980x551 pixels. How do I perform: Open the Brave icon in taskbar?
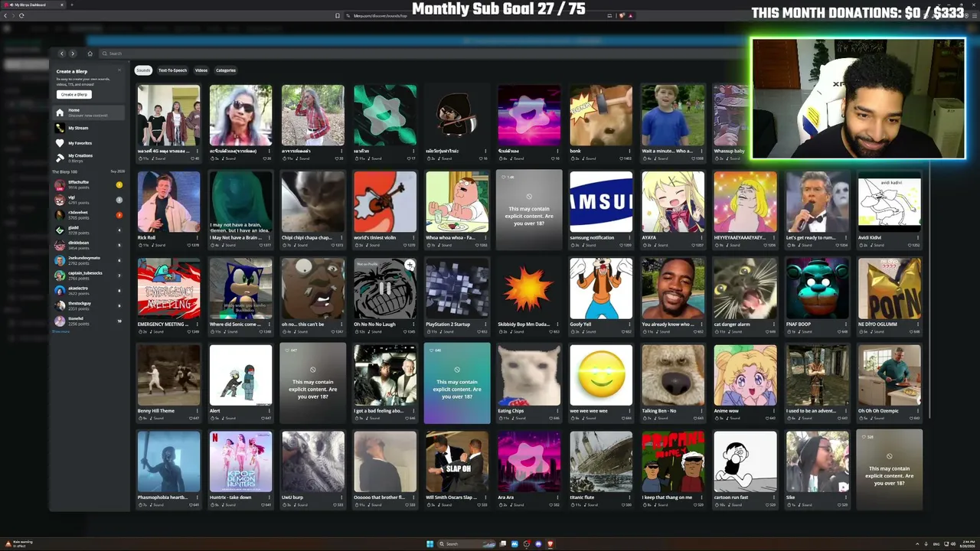pyautogui.click(x=550, y=544)
